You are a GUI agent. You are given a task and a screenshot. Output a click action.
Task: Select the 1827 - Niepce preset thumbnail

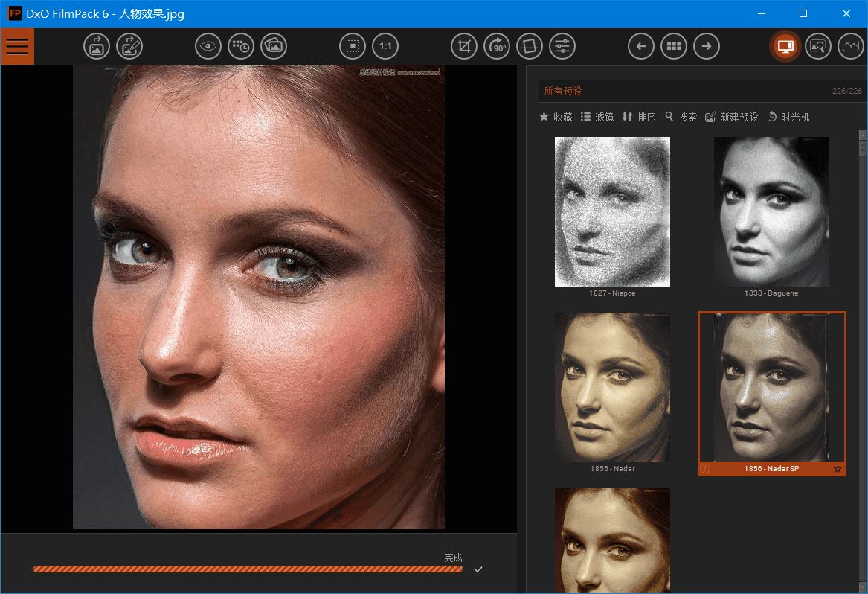[612, 211]
